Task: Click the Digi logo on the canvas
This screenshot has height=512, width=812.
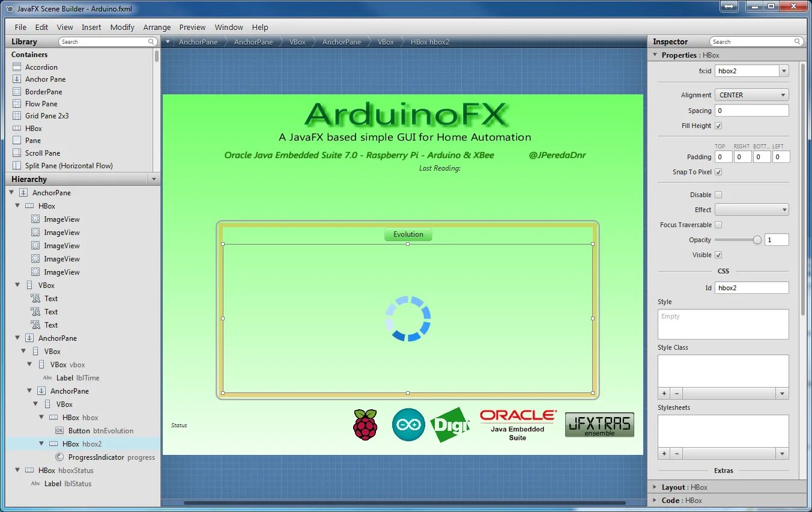Action: tap(450, 425)
